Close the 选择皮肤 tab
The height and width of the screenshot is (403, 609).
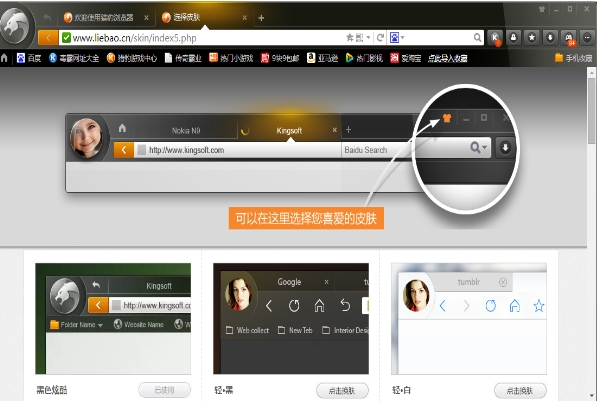(x=244, y=17)
